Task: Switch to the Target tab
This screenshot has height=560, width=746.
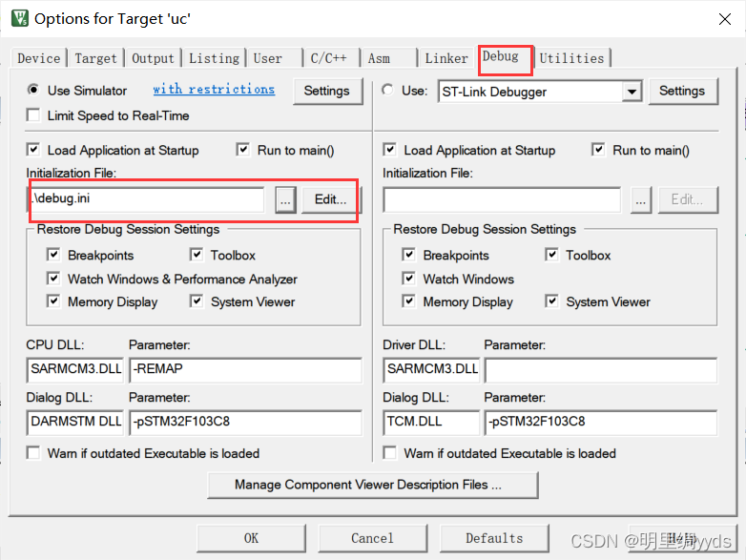Action: click(x=95, y=58)
